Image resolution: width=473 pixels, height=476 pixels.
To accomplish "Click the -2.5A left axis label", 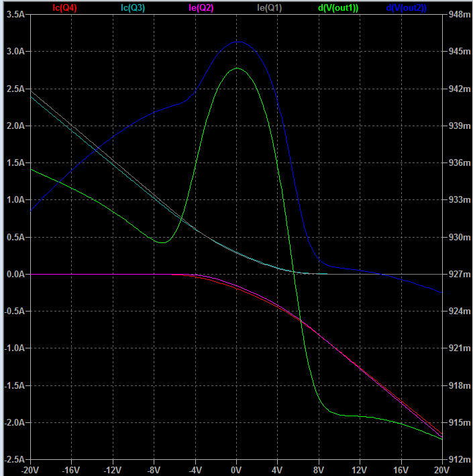I will (x=14, y=460).
